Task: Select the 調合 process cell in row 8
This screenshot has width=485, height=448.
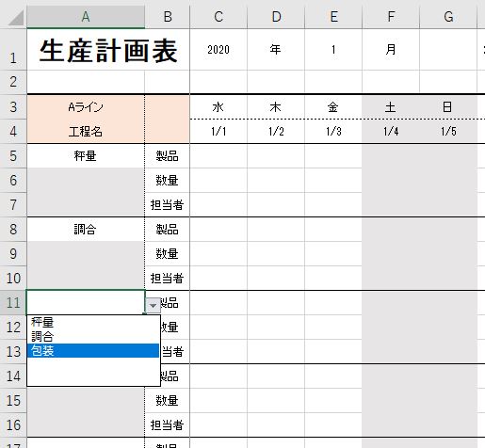Action: (86, 230)
